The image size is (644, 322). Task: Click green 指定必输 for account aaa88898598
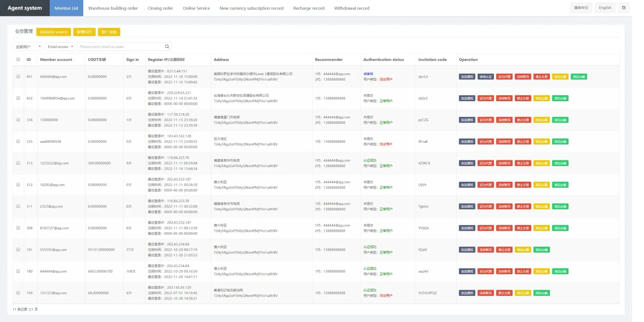(x=560, y=142)
